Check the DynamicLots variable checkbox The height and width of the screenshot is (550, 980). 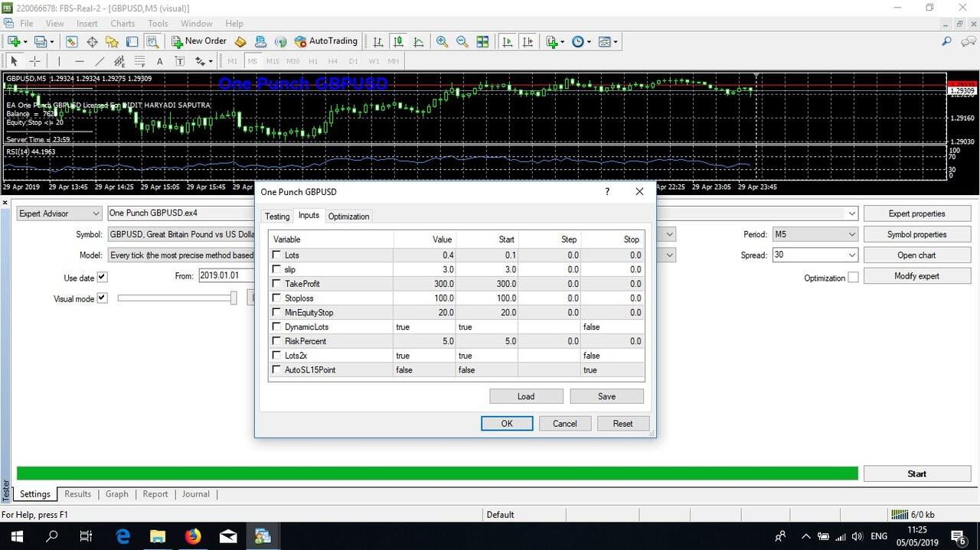pyautogui.click(x=276, y=327)
